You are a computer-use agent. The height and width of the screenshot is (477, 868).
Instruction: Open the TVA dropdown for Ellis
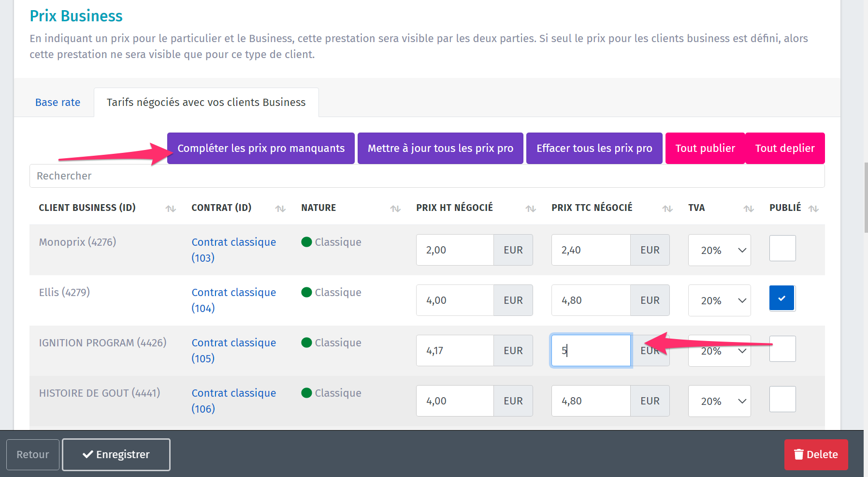click(x=719, y=300)
